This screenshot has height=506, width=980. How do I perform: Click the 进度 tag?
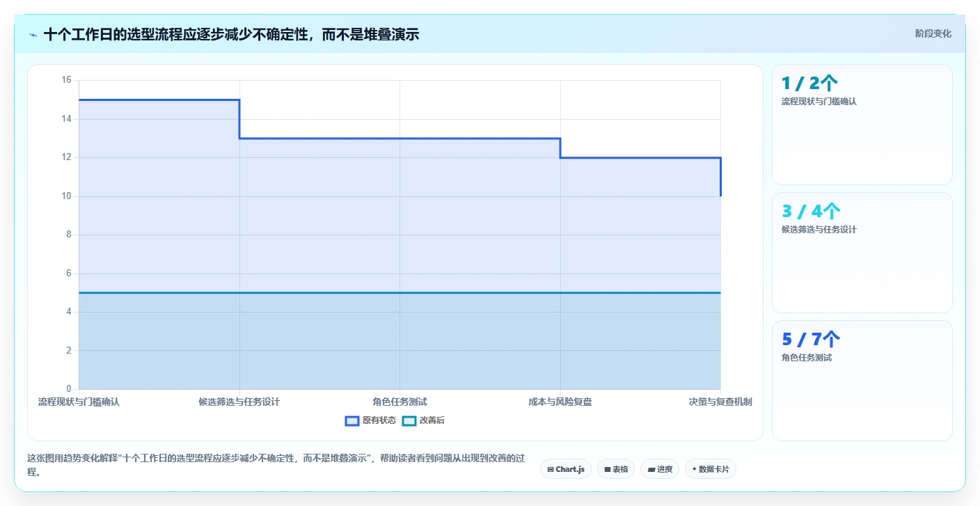pyautogui.click(x=660, y=469)
